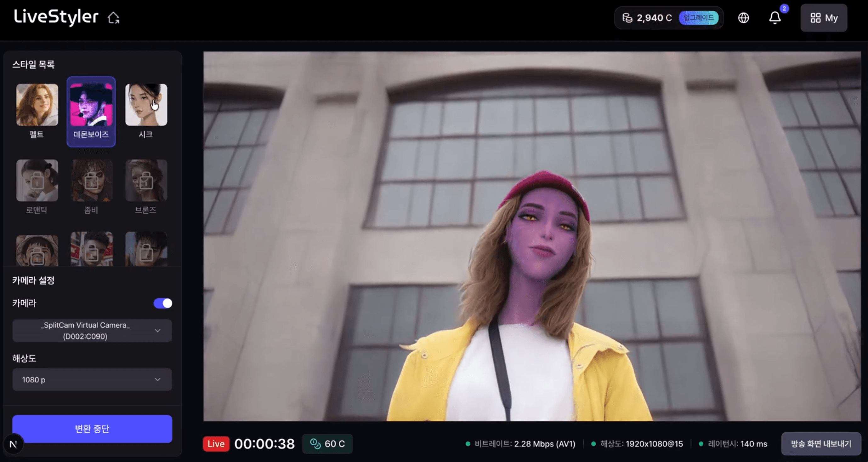Viewport: 868px width, 462px height.
Task: Open the SplitCam Virtual Camera dropdown
Action: [x=91, y=331]
